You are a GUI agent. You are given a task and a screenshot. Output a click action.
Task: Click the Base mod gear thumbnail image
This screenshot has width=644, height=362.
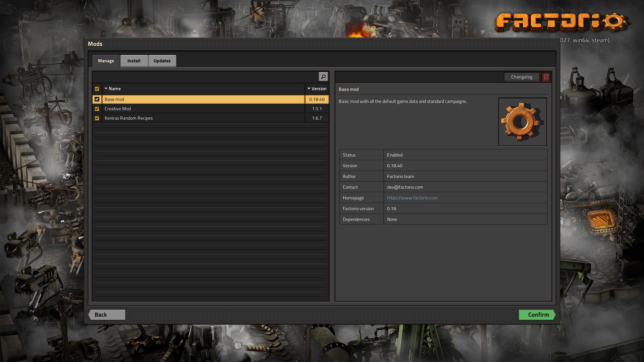[x=522, y=122]
